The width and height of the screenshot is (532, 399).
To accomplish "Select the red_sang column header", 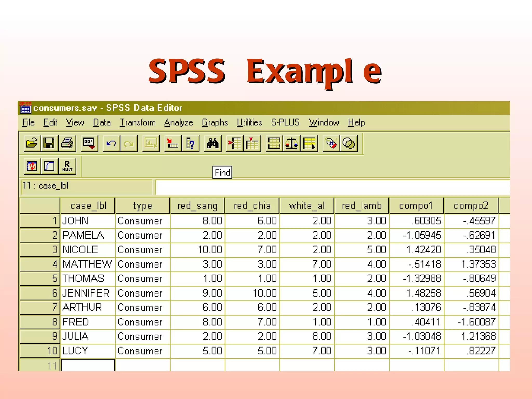I will click(x=197, y=206).
